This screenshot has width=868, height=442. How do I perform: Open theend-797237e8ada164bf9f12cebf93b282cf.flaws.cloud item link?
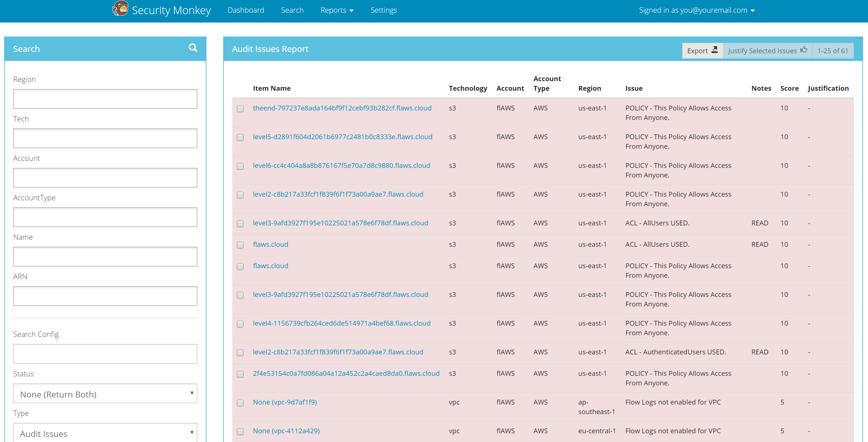click(342, 108)
